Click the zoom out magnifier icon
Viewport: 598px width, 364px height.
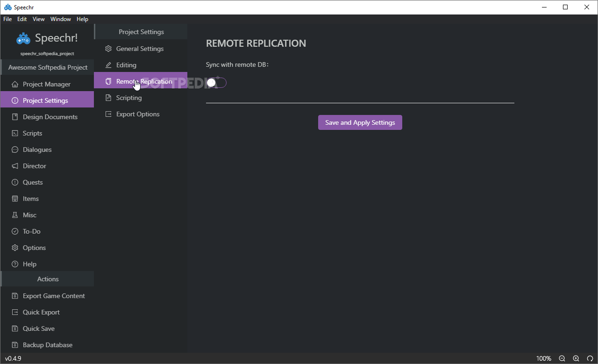[x=562, y=358]
